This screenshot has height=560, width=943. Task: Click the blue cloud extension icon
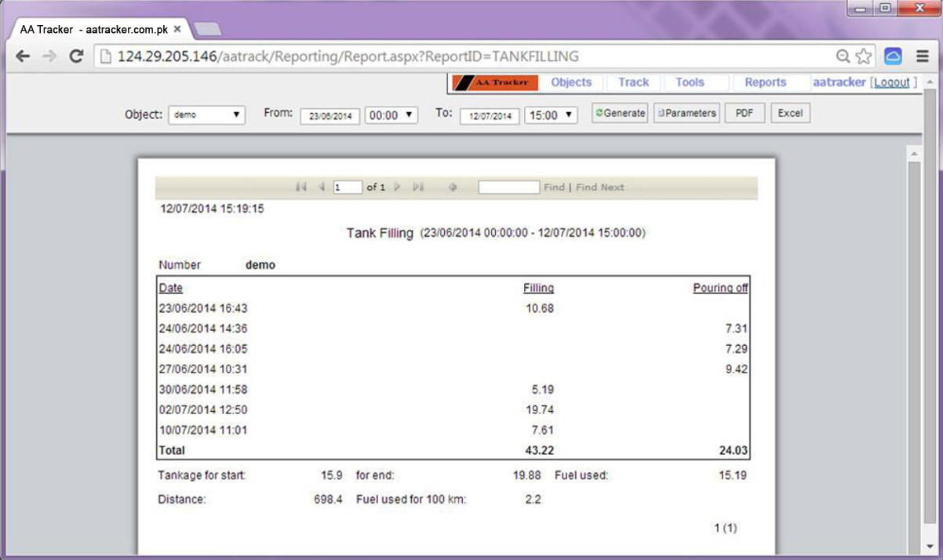tap(893, 56)
